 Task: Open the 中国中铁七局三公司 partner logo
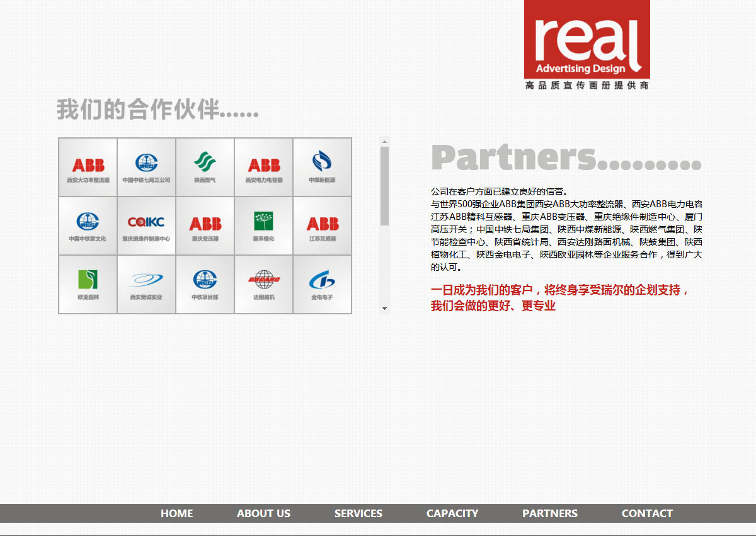pos(147,168)
